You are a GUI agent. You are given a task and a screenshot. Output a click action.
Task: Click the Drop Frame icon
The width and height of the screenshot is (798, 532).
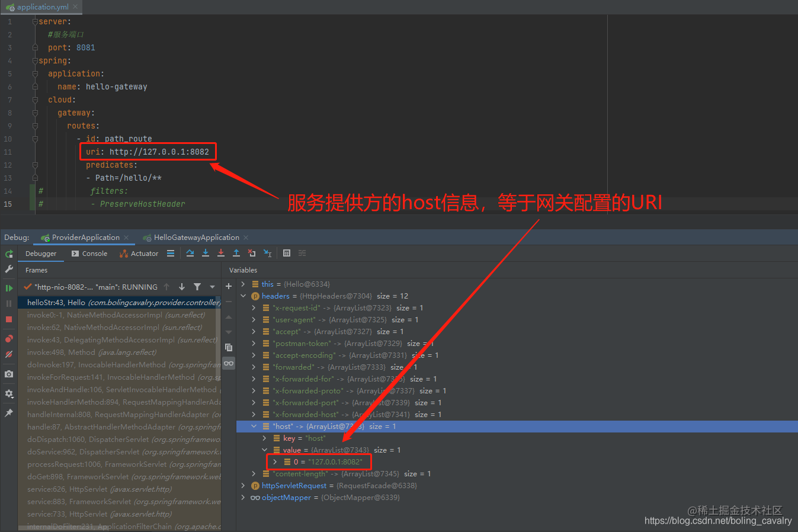252,254
